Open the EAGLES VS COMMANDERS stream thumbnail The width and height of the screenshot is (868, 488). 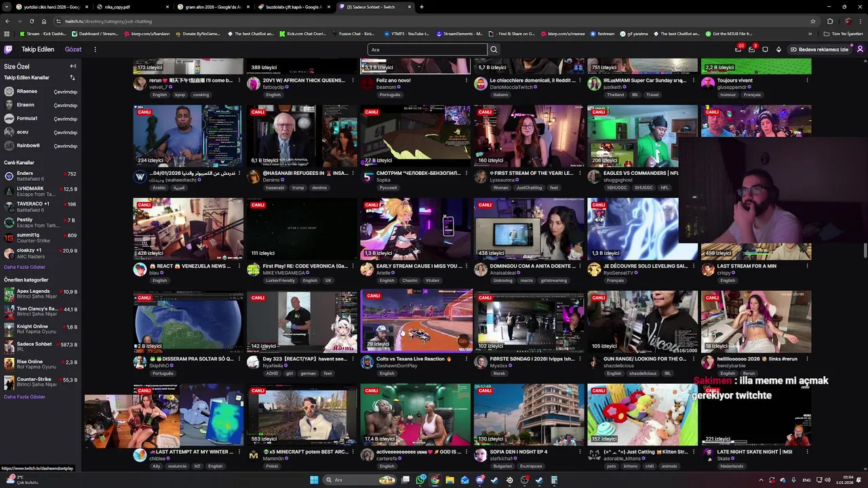coord(642,136)
